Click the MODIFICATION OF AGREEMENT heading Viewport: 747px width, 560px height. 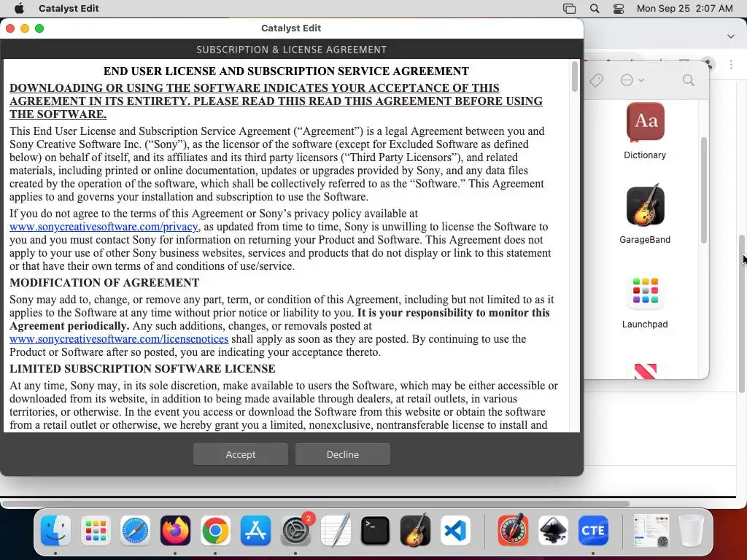click(x=104, y=283)
